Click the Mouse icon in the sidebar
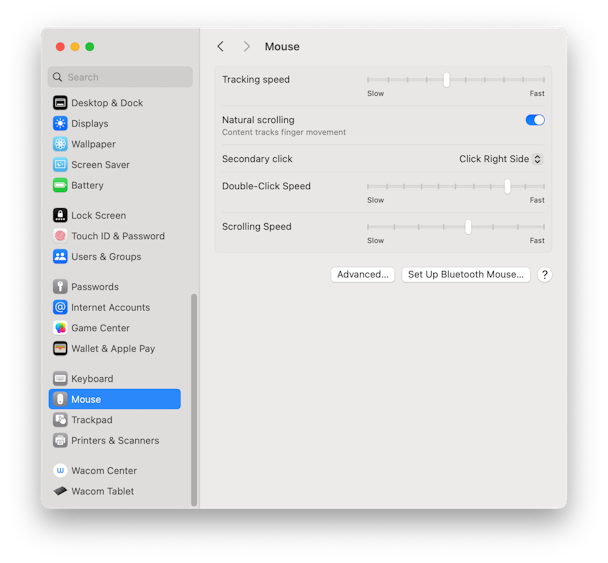Image resolution: width=608 pixels, height=563 pixels. 60,399
